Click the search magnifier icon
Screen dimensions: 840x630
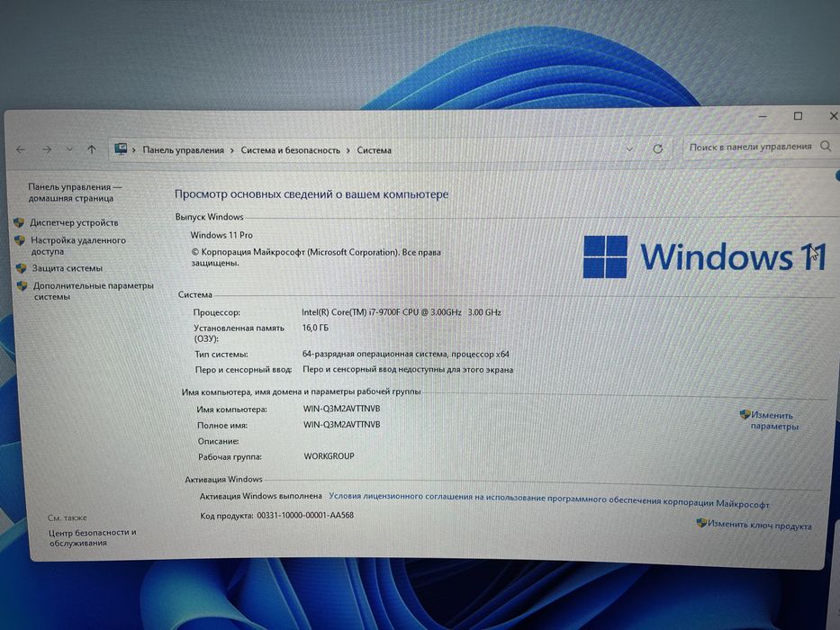click(826, 146)
